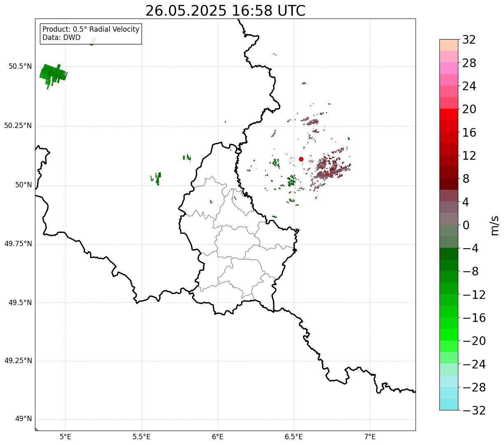Click the colorbar tick label −8
The height and width of the screenshot is (445, 504).
point(470,271)
